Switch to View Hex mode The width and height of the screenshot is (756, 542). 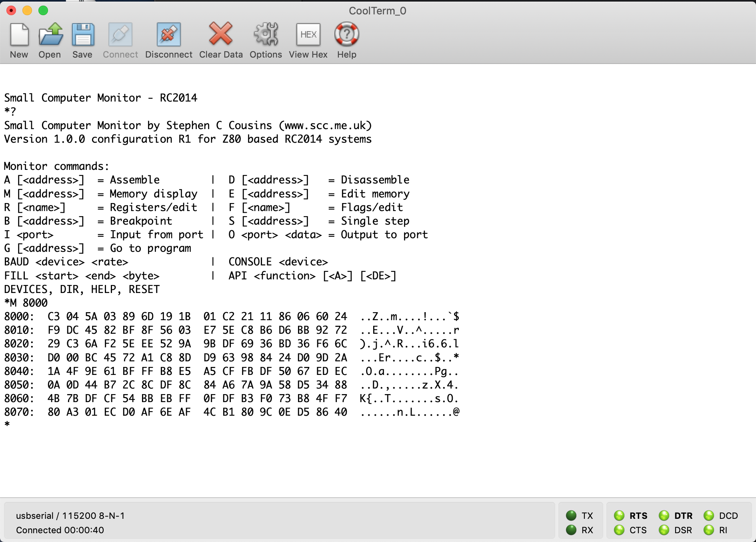[308, 35]
